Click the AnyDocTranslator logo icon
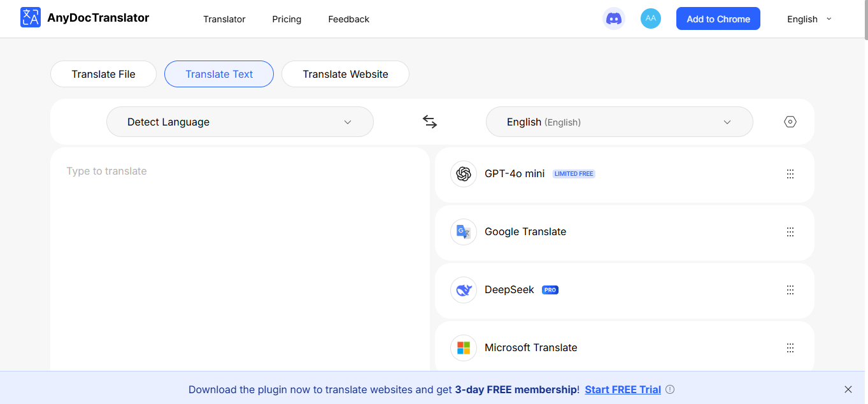The image size is (868, 404). pyautogui.click(x=30, y=18)
